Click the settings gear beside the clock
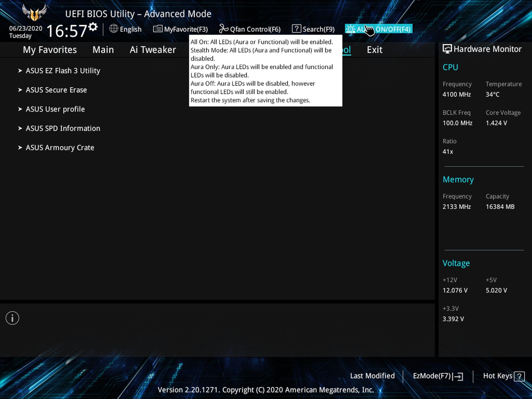 coord(93,27)
